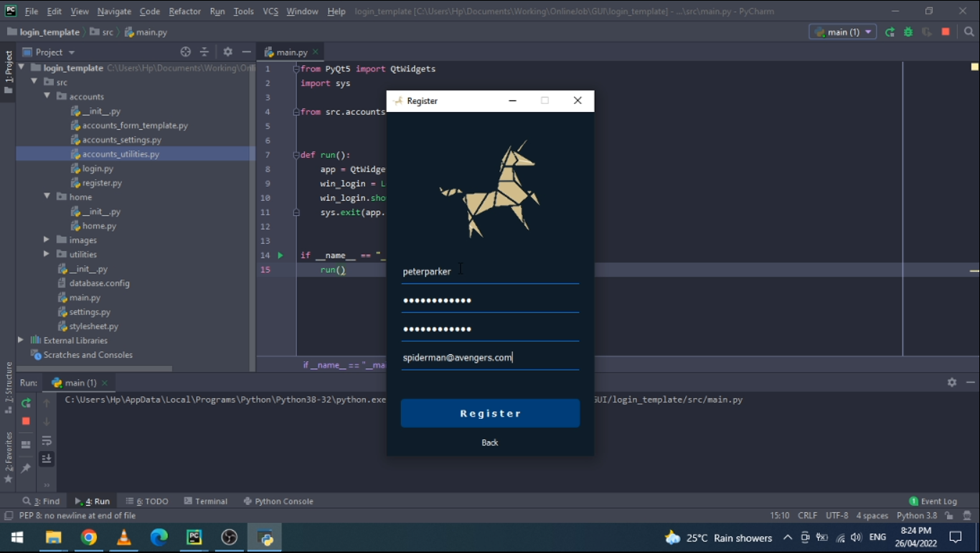Image resolution: width=980 pixels, height=553 pixels.
Task: Open Run panel settings gear
Action: (x=952, y=382)
